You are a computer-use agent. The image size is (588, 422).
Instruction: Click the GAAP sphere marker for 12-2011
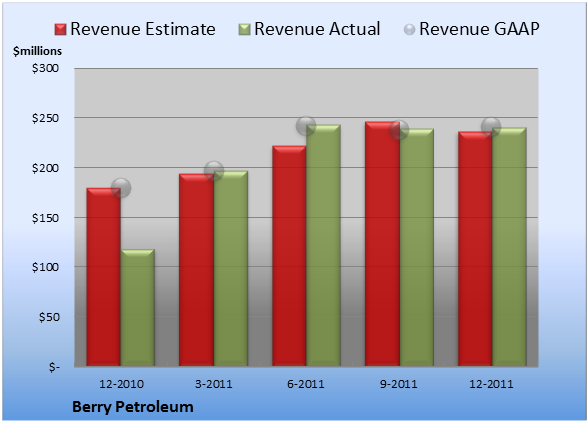(491, 127)
